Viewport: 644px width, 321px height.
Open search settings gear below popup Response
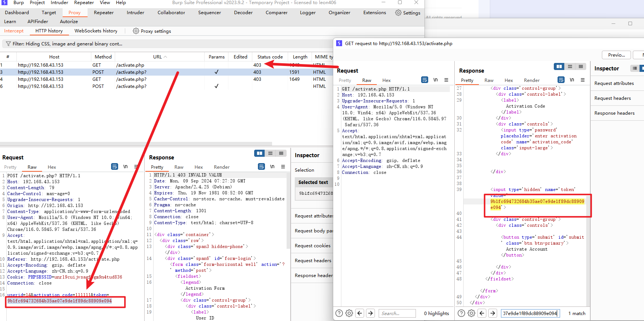tap(471, 313)
